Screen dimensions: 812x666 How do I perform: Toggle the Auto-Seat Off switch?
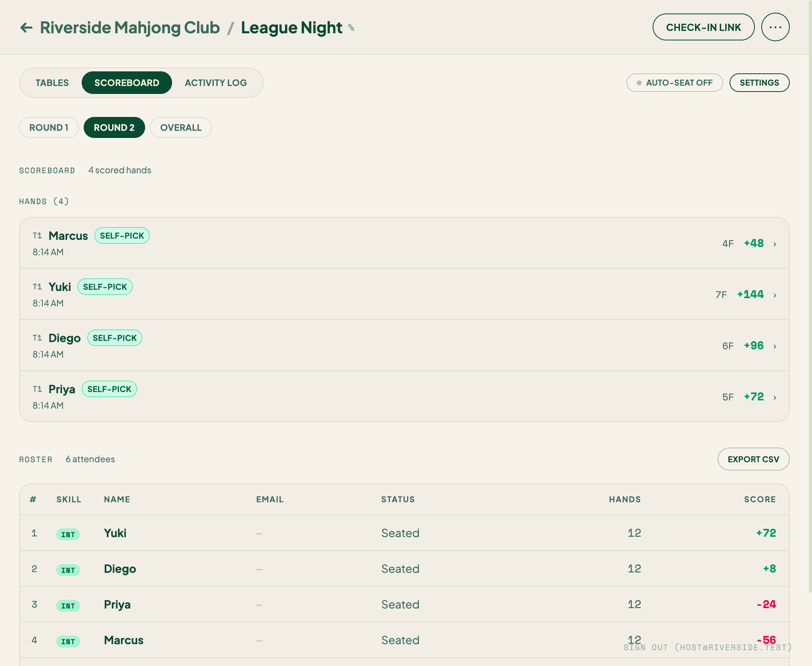674,83
